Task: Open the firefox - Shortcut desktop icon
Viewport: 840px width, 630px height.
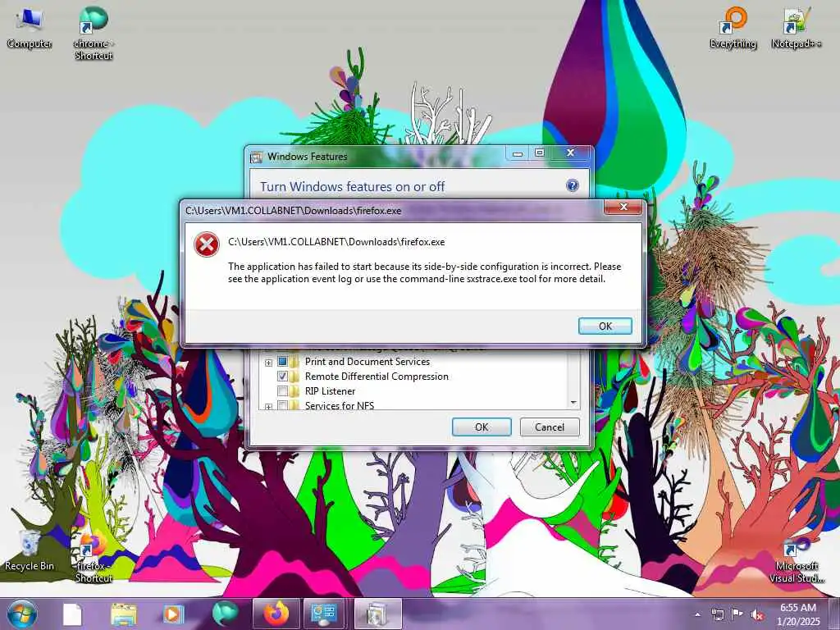Action: click(x=94, y=557)
